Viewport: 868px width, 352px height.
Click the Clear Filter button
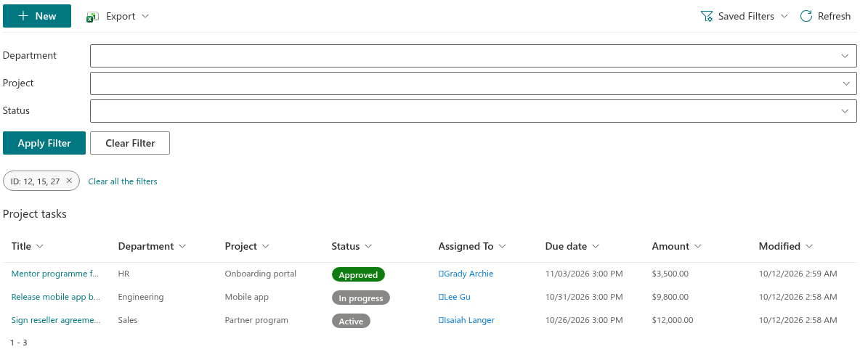(130, 143)
